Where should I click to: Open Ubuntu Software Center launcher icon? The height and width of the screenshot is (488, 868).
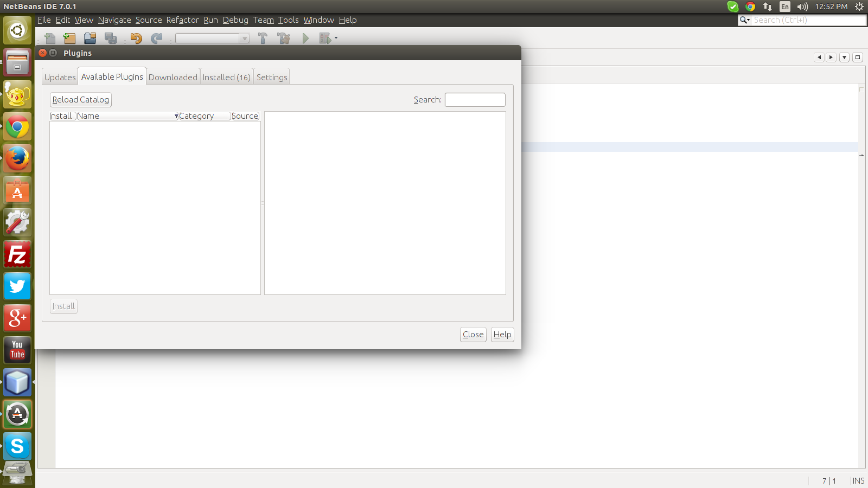pos(17,190)
